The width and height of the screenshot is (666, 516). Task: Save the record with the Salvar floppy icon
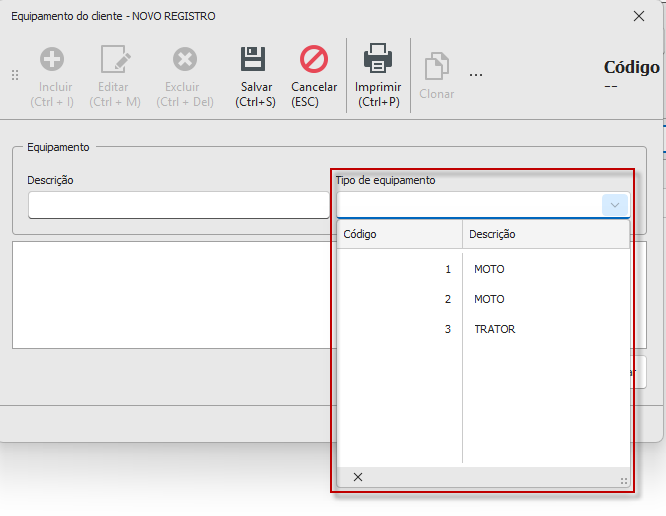pos(253,59)
